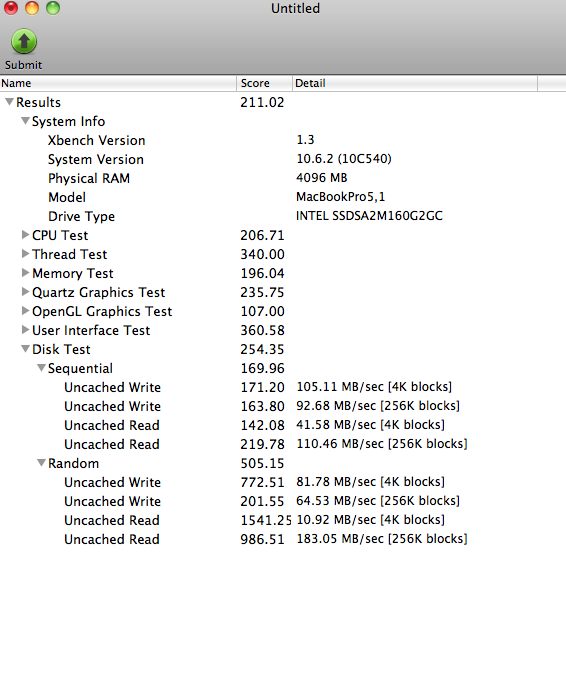The height and width of the screenshot is (686, 566).
Task: Collapse the System Info section
Action: (x=25, y=121)
